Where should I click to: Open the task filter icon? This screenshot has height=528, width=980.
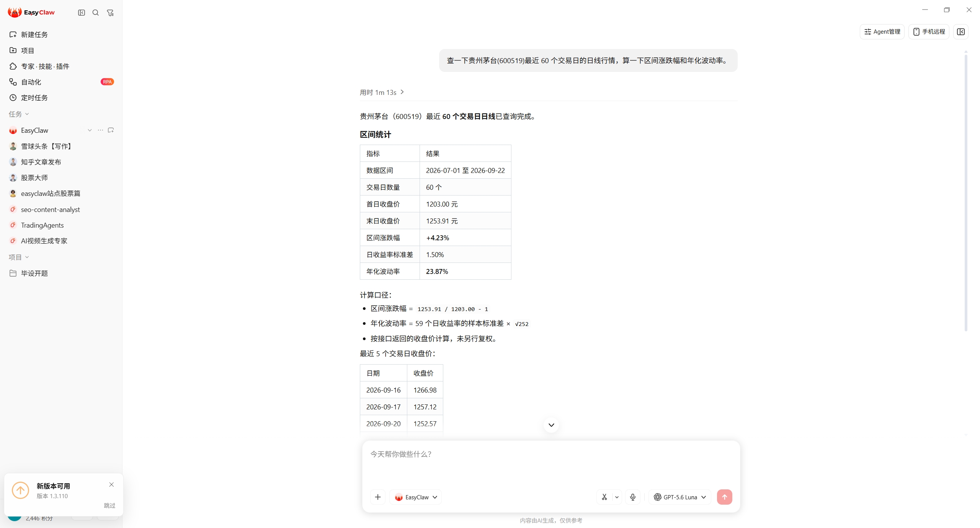point(110,13)
